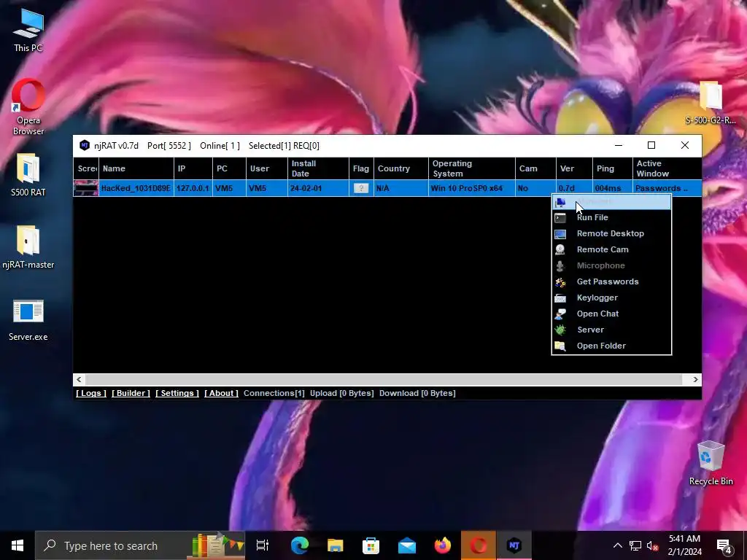Click the muted volume icon in the tray
The width and height of the screenshot is (747, 560).
click(652, 545)
